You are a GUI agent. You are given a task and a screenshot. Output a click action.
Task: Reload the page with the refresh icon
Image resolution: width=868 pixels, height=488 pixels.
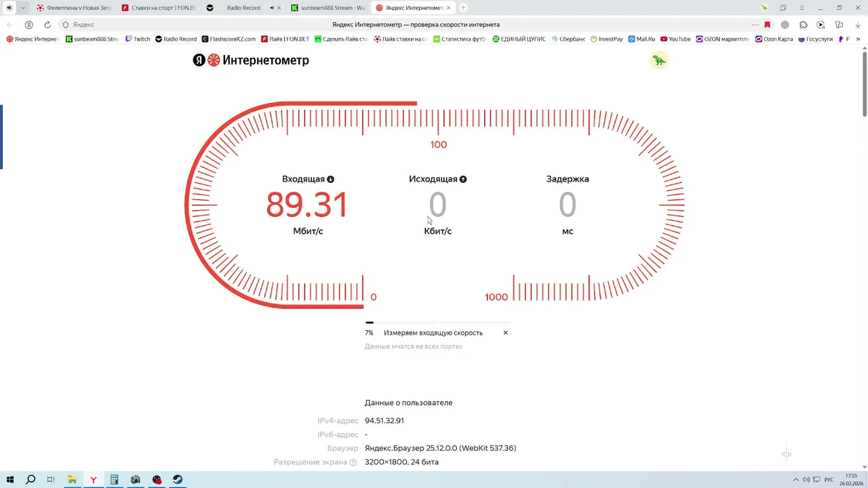pyautogui.click(x=47, y=24)
